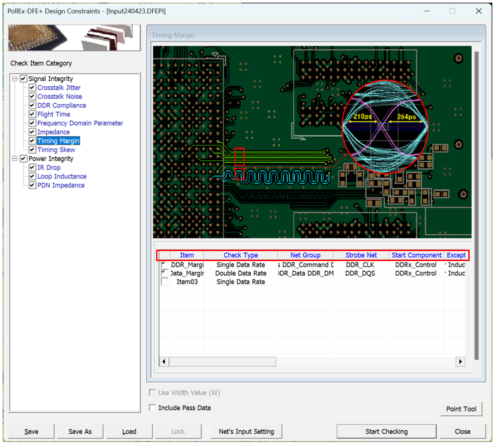The width and height of the screenshot is (495, 448).
Task: Select the Timing Skew tree item
Action: tap(56, 150)
